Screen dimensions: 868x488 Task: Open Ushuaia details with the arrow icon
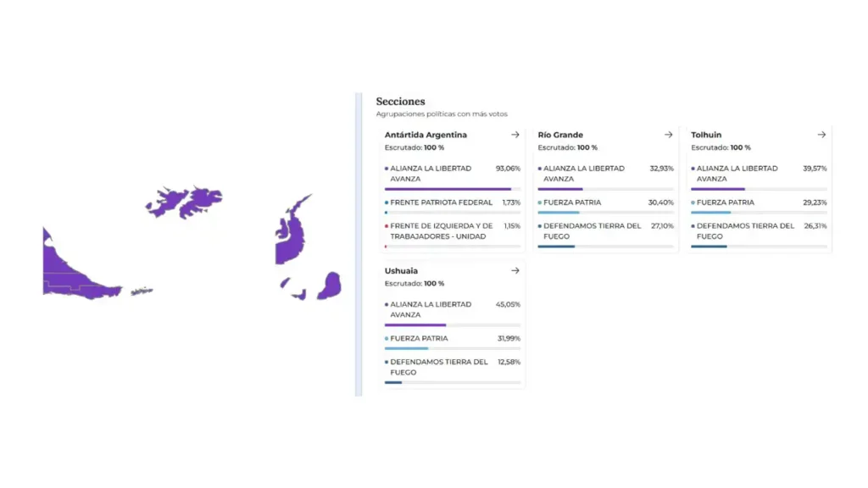pyautogui.click(x=515, y=271)
